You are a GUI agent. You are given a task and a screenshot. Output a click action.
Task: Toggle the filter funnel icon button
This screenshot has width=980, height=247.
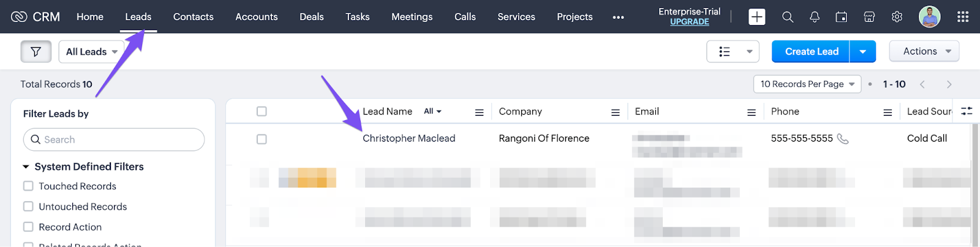click(x=36, y=51)
